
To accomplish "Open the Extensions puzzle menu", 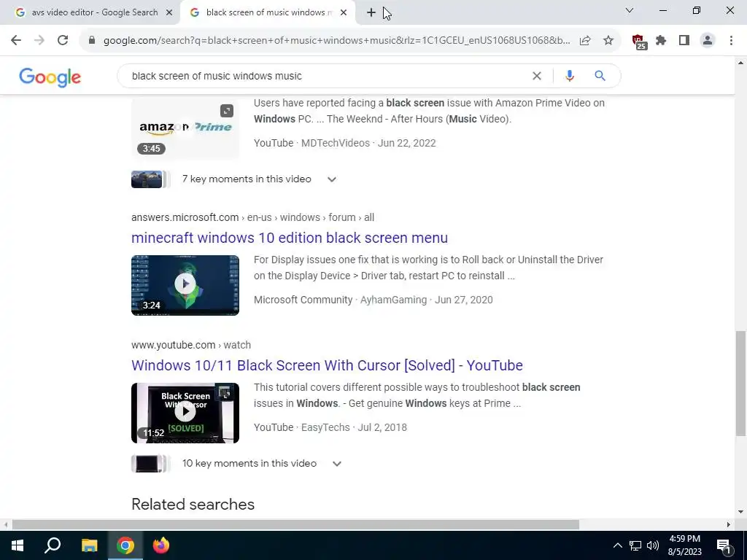I will tap(661, 41).
